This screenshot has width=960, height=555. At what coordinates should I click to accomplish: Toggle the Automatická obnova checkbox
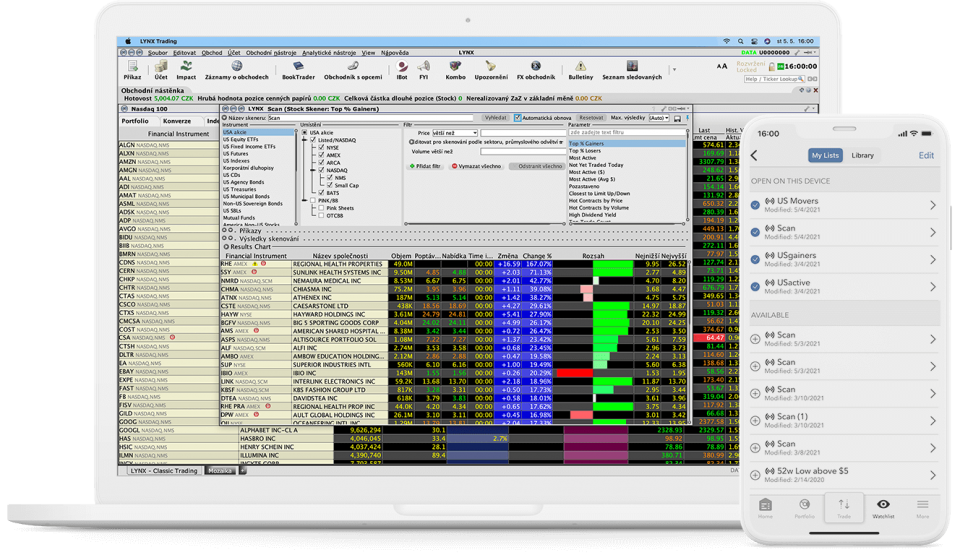tap(518, 118)
